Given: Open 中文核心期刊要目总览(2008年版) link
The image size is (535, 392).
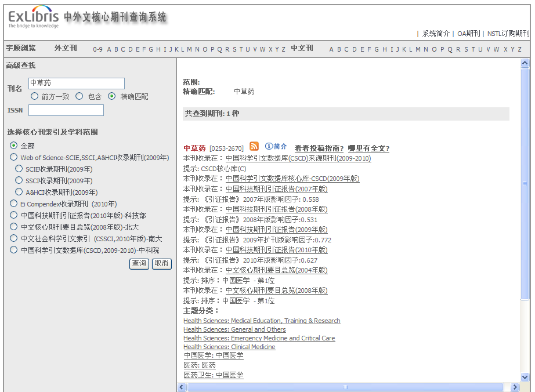Looking at the screenshot, I should coord(276,291).
